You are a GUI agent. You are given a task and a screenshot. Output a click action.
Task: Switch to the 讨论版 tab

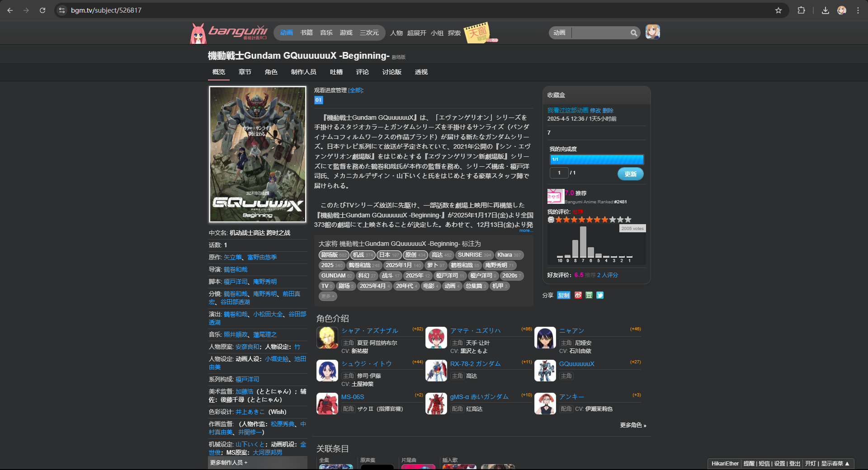pos(392,72)
